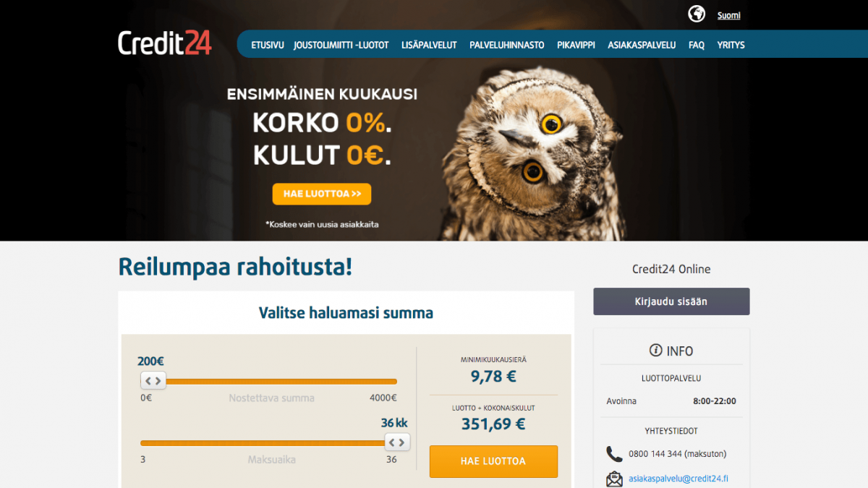Click the Maksuaika slider handle at 36 kk

pos(397,442)
